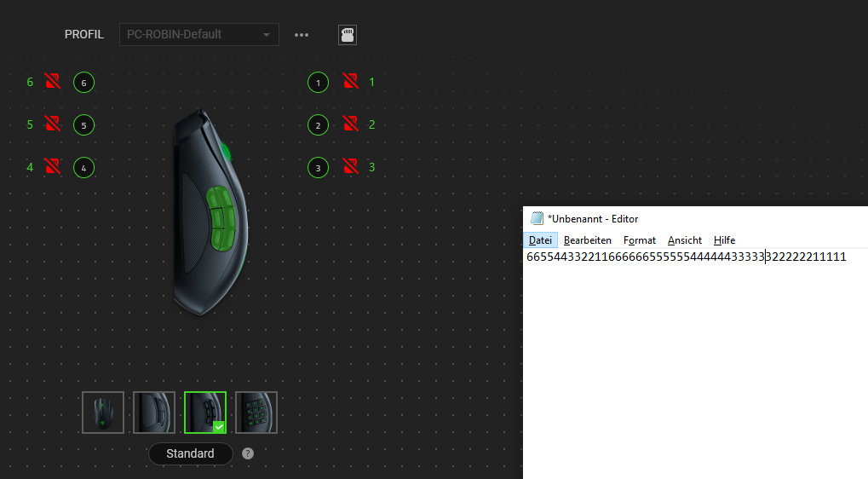868x479 pixels.
Task: Click the disabled icon beside button 2
Action: point(350,124)
